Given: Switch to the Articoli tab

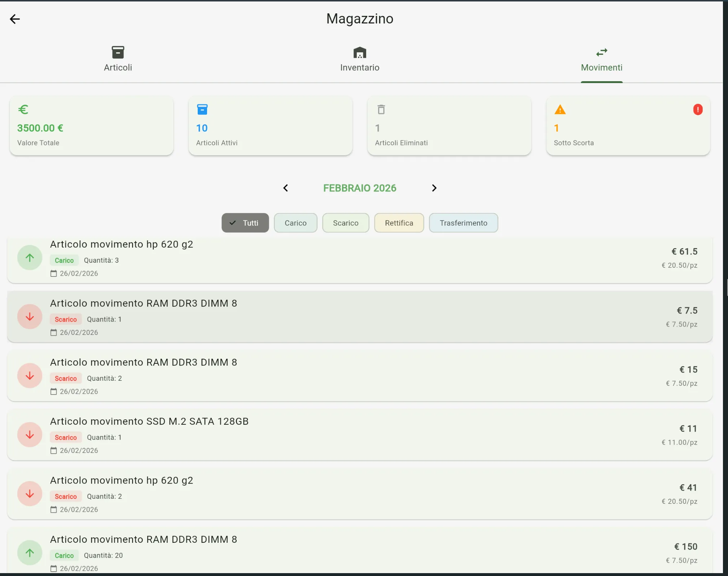Looking at the screenshot, I should pyautogui.click(x=118, y=60).
